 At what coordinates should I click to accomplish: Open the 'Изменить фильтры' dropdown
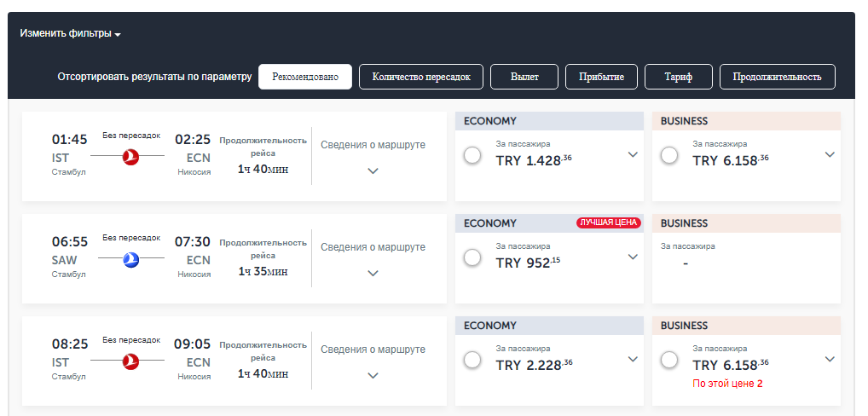[71, 34]
